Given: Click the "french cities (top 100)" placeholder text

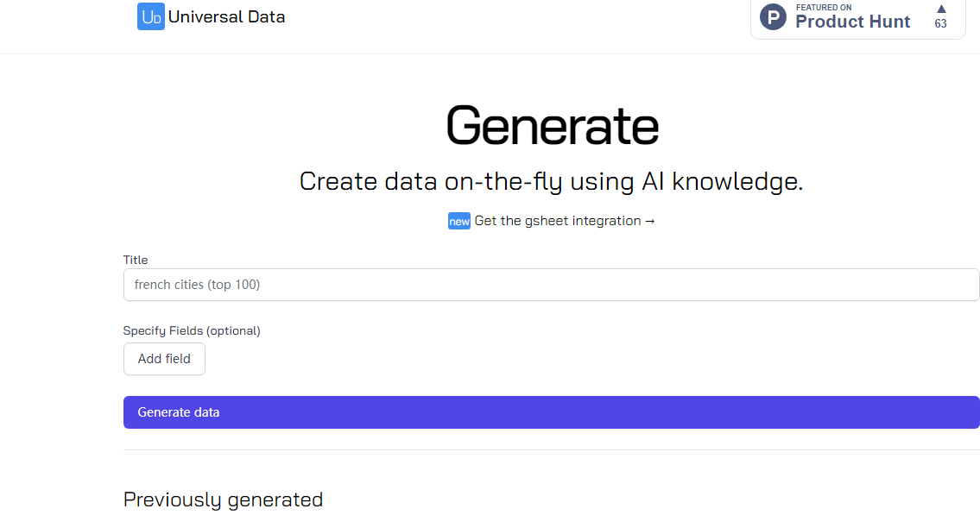Looking at the screenshot, I should 197,285.
